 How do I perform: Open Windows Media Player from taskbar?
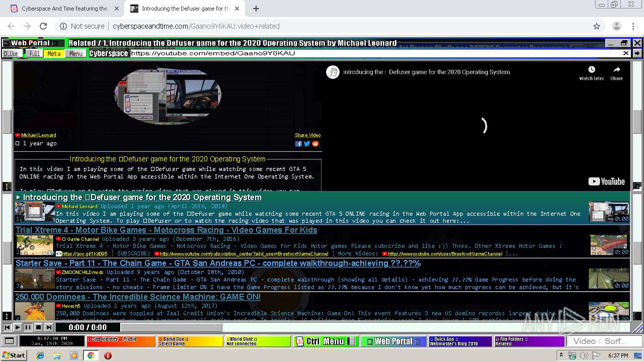pos(74,355)
